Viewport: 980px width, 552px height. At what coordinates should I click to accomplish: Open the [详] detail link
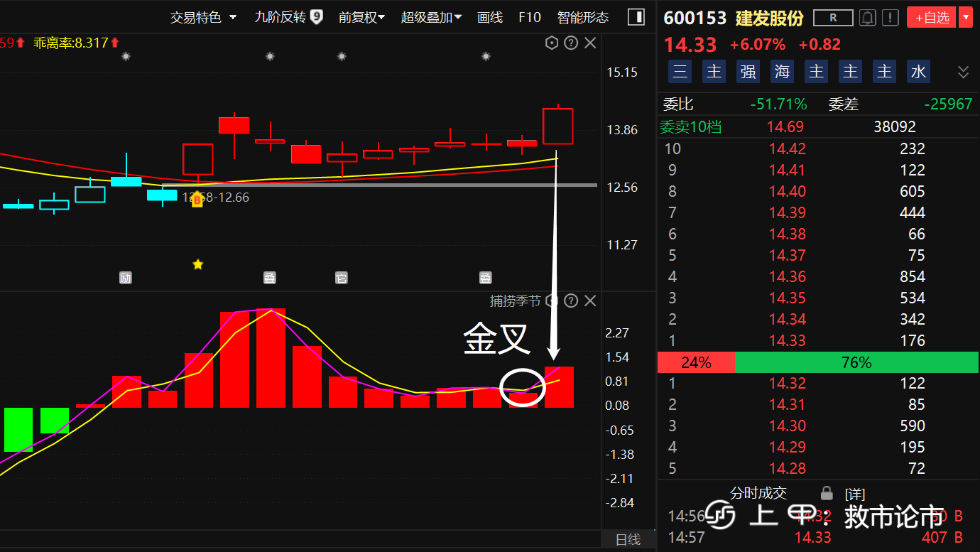854,494
